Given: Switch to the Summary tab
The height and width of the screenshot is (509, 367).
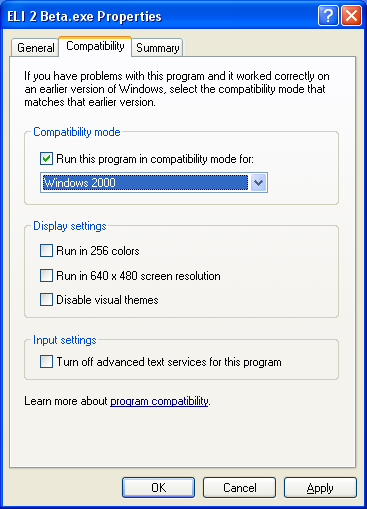Looking at the screenshot, I should 157,48.
